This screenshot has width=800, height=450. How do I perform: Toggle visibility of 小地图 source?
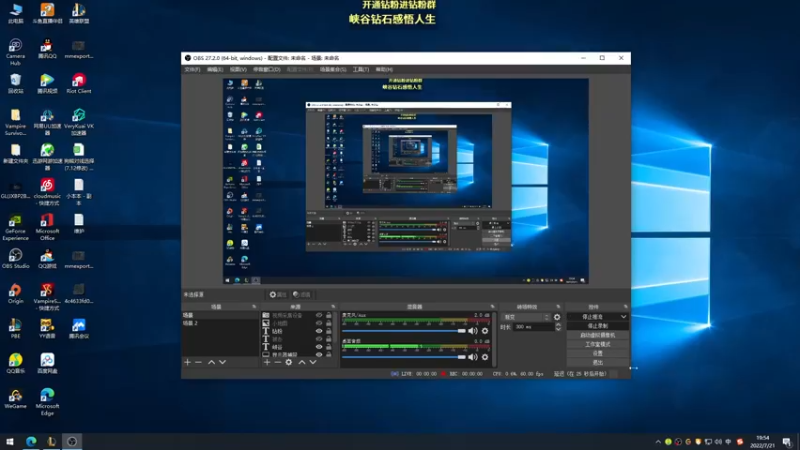(319, 323)
